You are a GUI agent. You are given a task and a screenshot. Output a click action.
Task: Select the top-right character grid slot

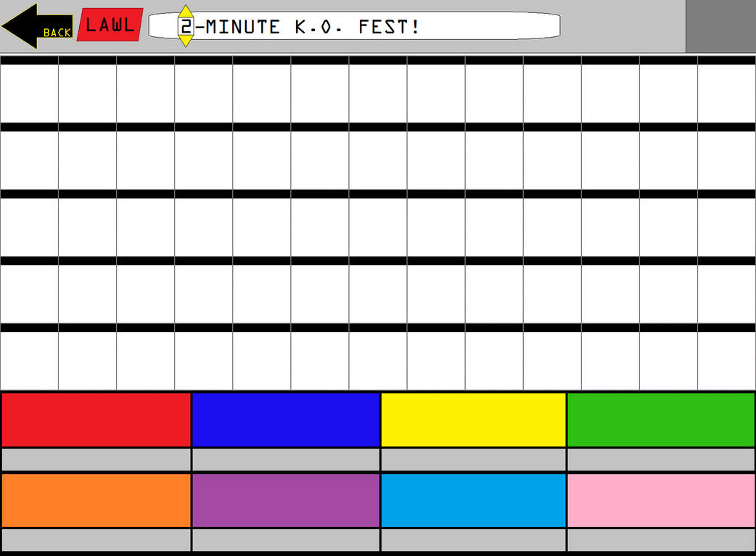[x=726, y=93]
